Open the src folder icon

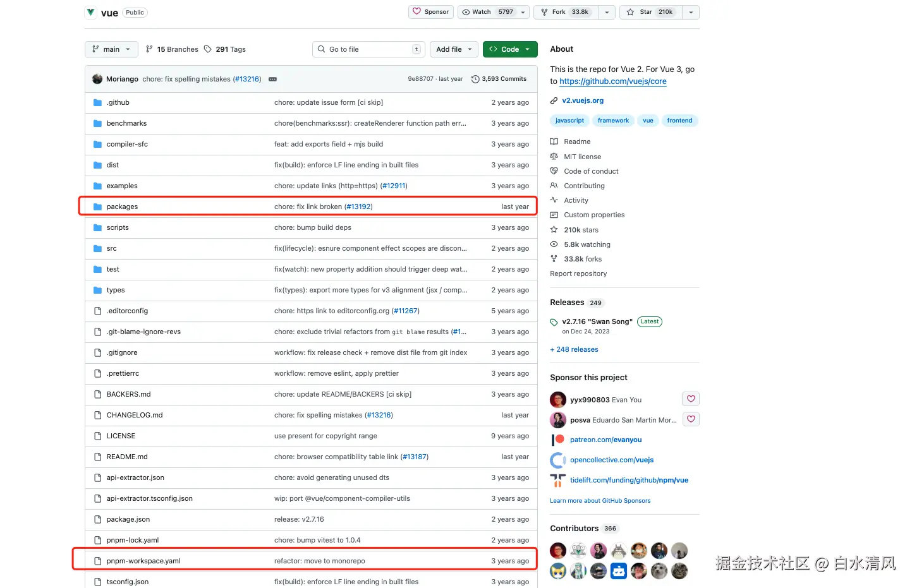[x=97, y=248]
